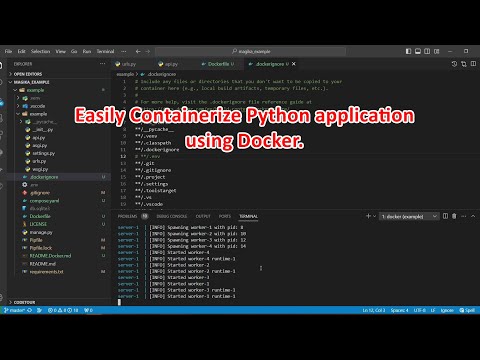
Task: Go forward with the right arrow
Action: [148, 51]
